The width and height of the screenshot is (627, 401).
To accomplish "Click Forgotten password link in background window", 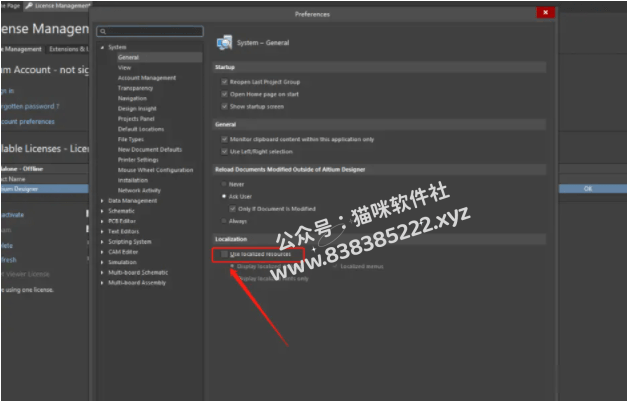I will point(30,106).
